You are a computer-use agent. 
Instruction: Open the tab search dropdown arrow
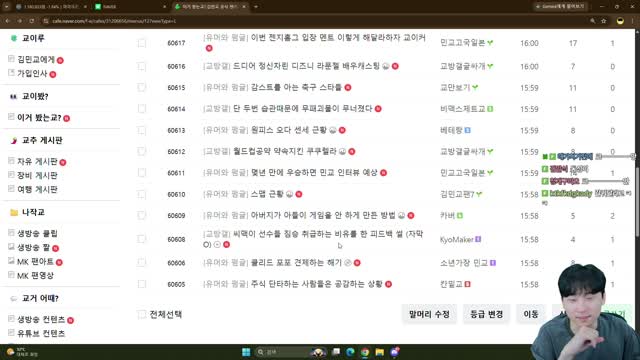pyautogui.click(x=7, y=7)
